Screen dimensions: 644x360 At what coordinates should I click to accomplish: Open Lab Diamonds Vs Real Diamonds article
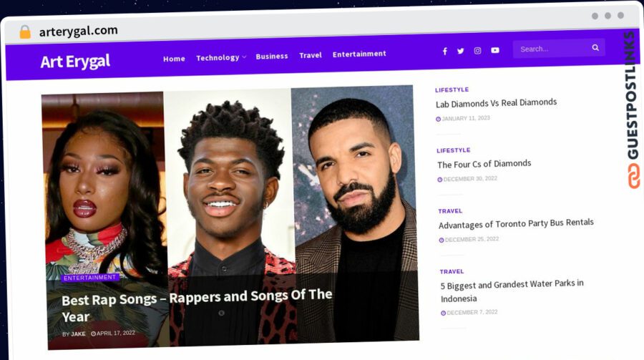coord(496,103)
